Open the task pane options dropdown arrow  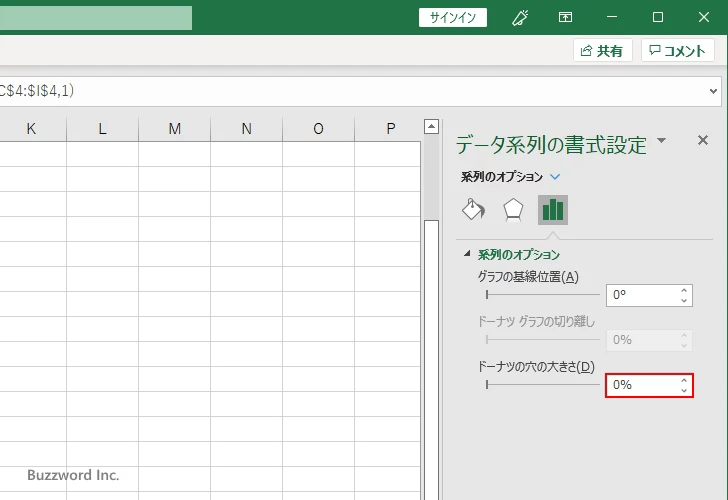point(662,140)
